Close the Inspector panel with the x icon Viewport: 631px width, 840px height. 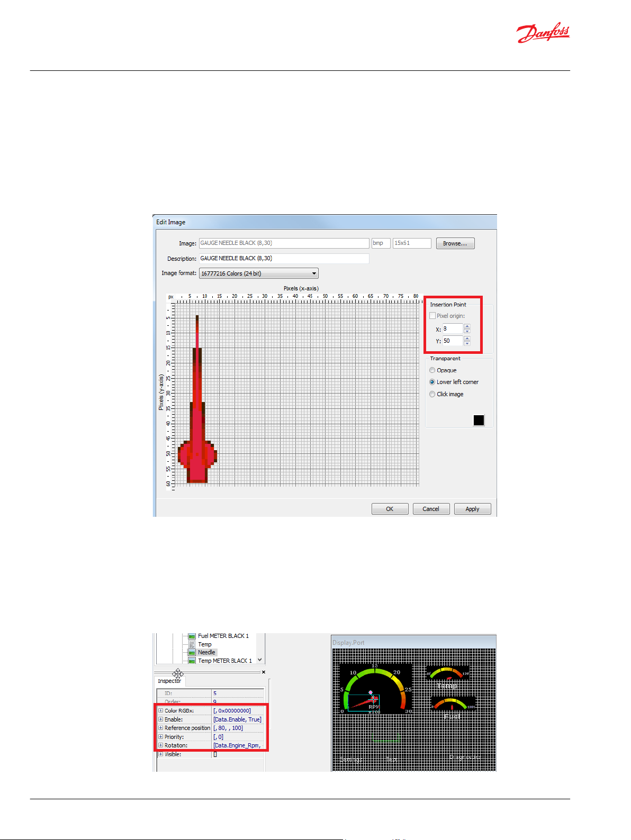(x=264, y=672)
